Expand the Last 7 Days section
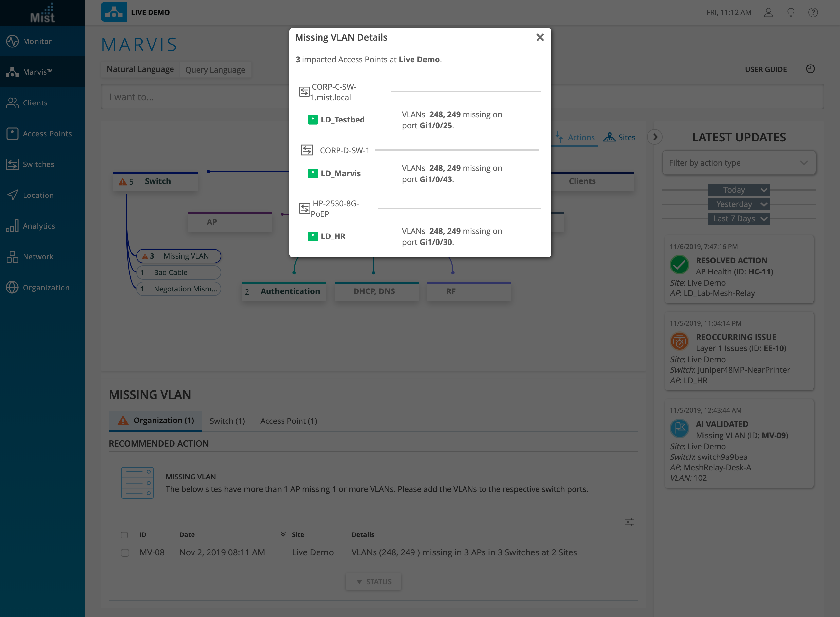The image size is (840, 617). 739,219
